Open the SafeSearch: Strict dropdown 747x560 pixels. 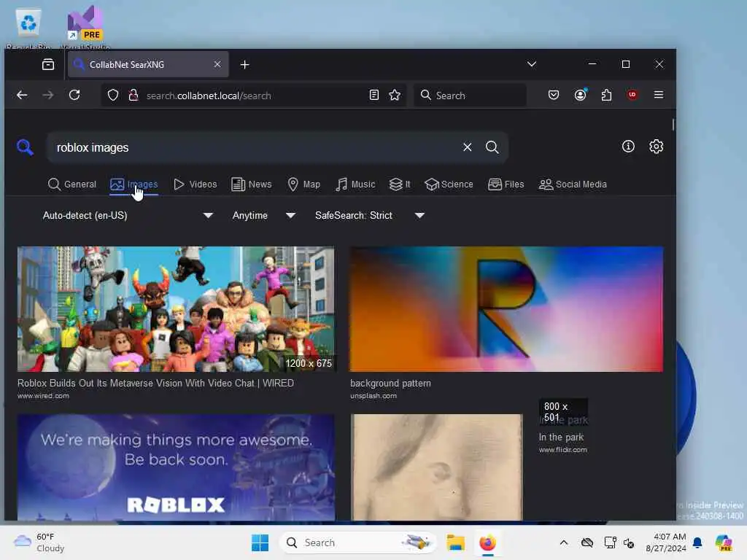pos(369,215)
